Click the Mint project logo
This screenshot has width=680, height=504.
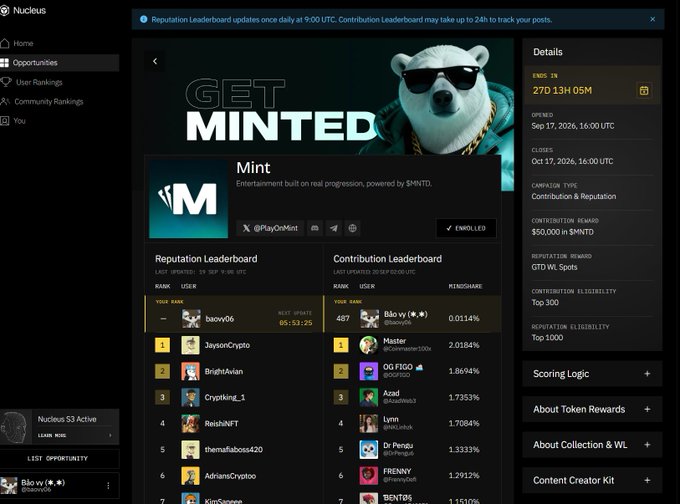click(x=189, y=199)
